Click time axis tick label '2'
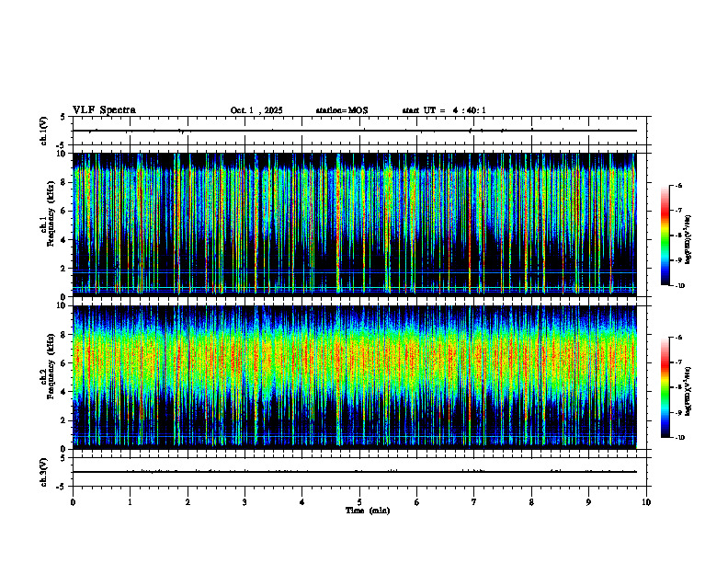This screenshot has width=728, height=563. (x=188, y=502)
